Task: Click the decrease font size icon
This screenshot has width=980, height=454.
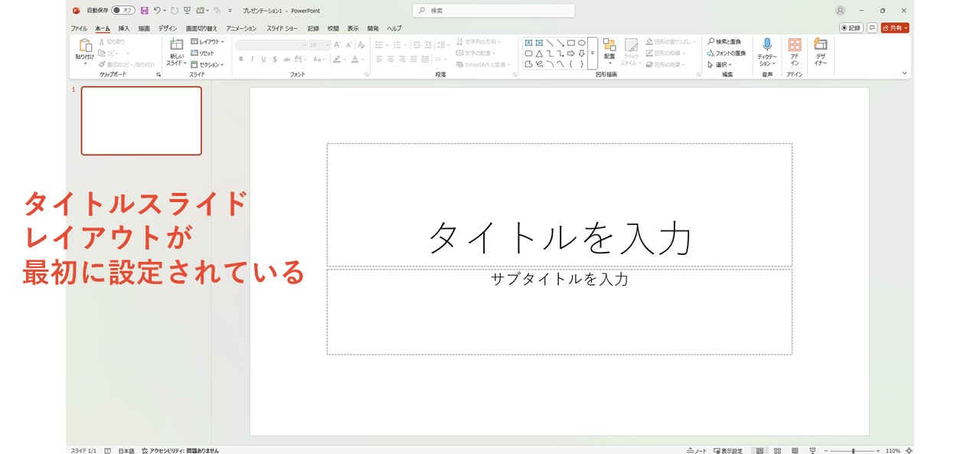Action: (x=348, y=45)
